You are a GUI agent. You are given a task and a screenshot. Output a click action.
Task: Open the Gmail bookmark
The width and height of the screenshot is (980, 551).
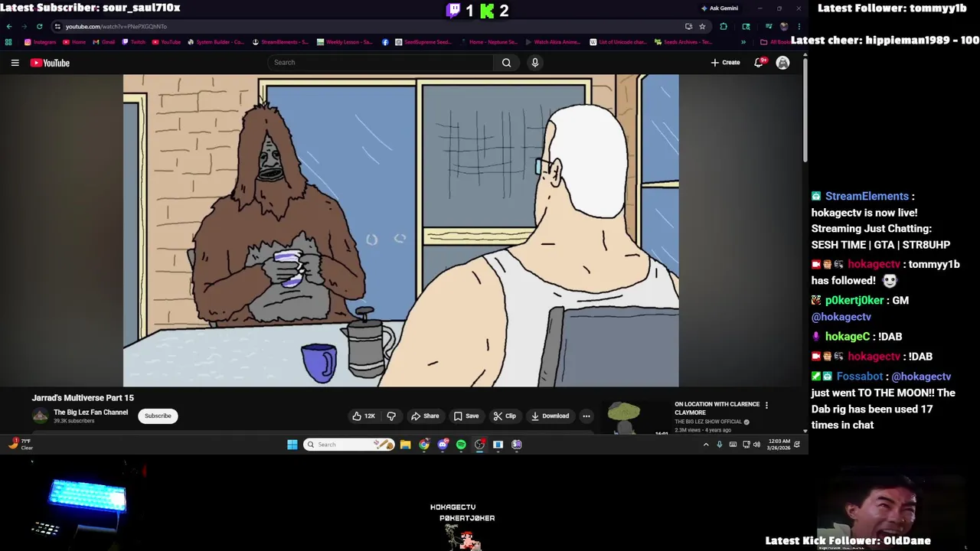click(x=103, y=42)
